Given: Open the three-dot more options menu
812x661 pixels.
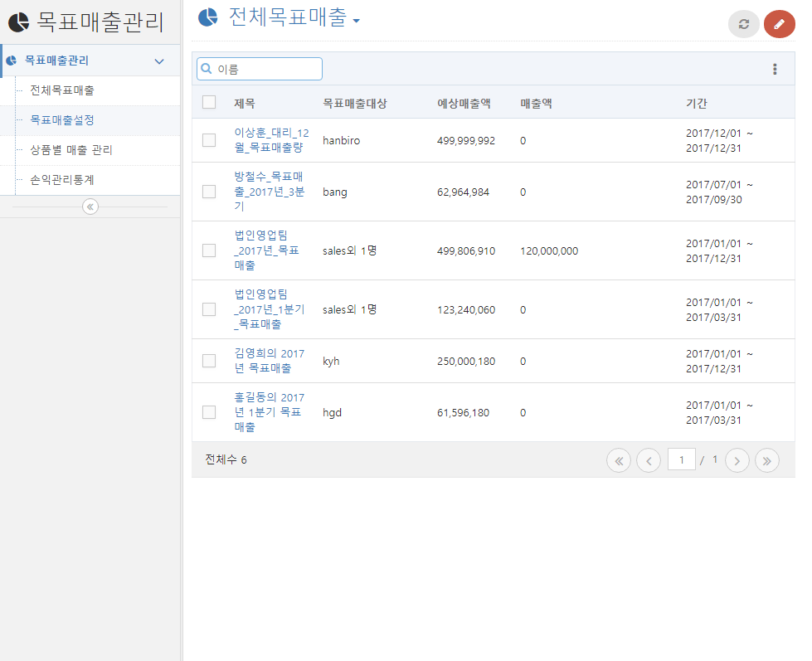Looking at the screenshot, I should click(775, 69).
